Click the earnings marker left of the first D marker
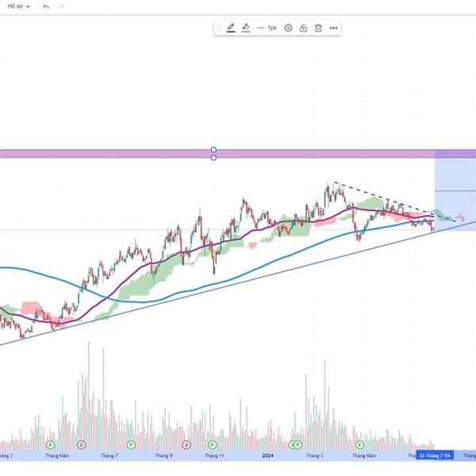476x476 pixels. pyautogui.click(x=50, y=445)
